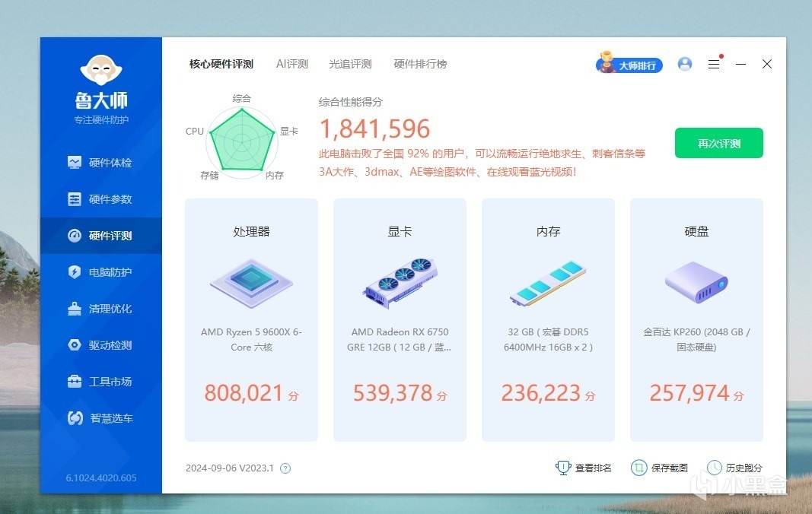This screenshot has height=514, width=812.
Task: Click the hard drive illustration
Action: point(696,282)
